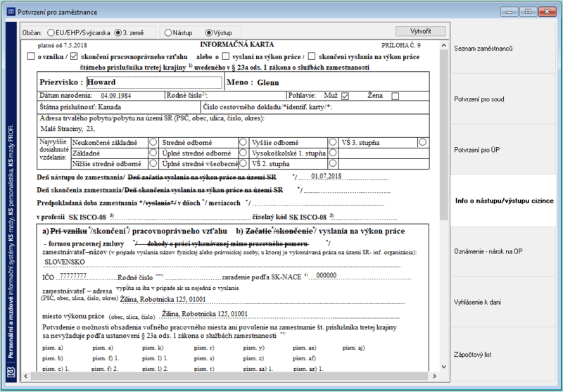This screenshot has width=563, height=392.
Task: Select 'Základné' education radio
Action: click(153, 153)
